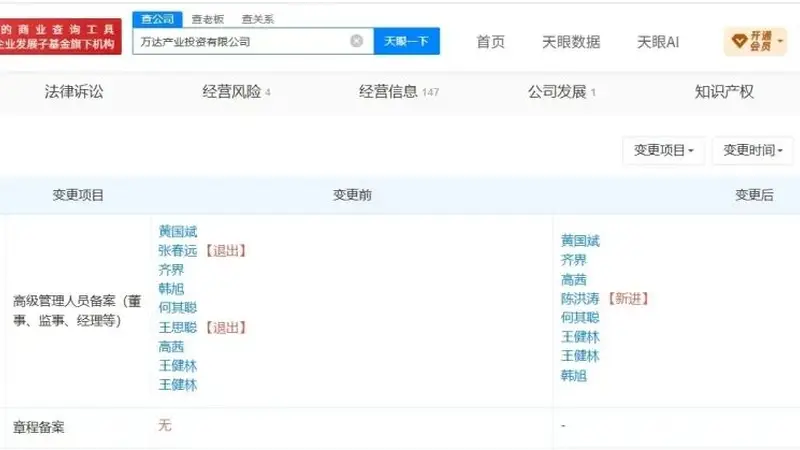Open 何其聪 in the 变更前 column
This screenshot has width=800, height=450.
click(178, 308)
